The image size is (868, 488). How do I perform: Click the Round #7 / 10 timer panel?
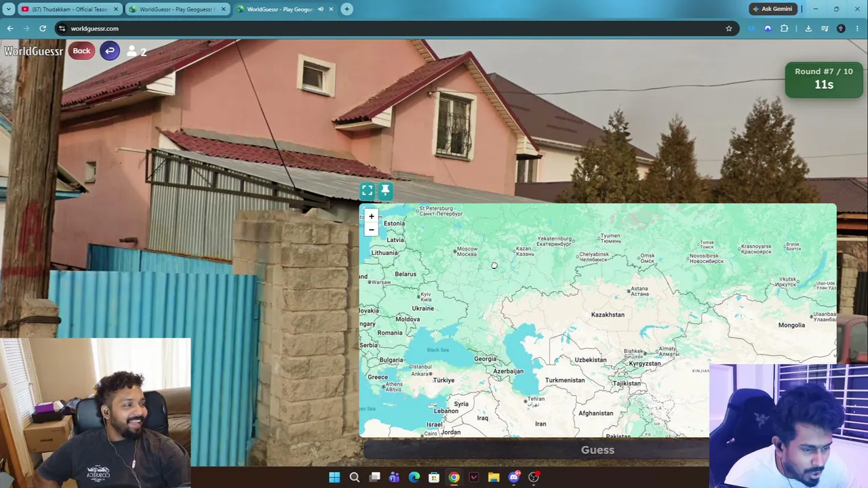(x=824, y=79)
